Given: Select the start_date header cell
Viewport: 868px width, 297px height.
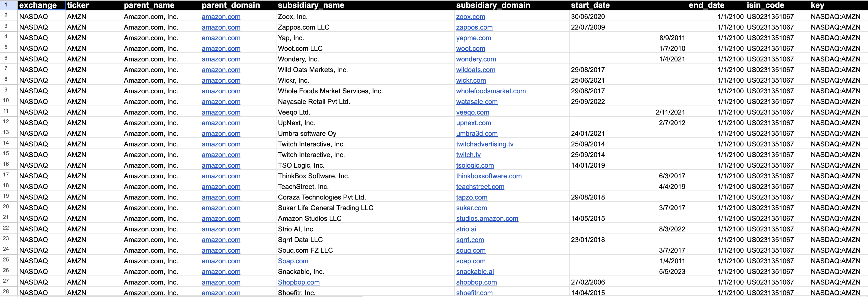Looking at the screenshot, I should pos(628,5).
